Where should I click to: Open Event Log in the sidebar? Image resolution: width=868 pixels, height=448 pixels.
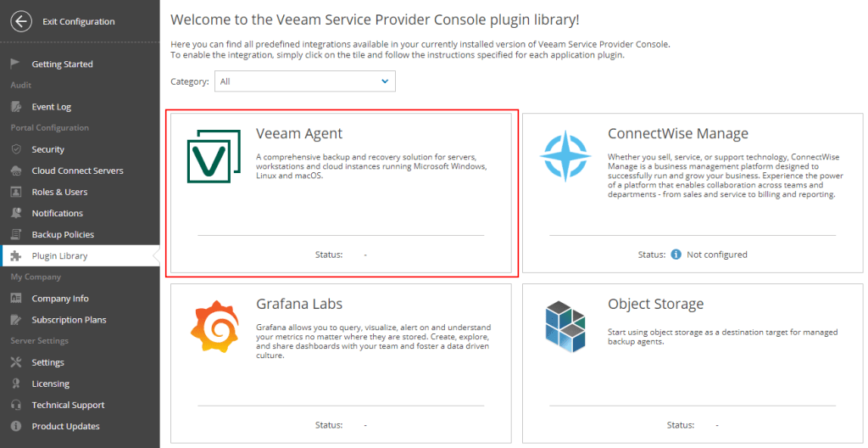pos(51,107)
